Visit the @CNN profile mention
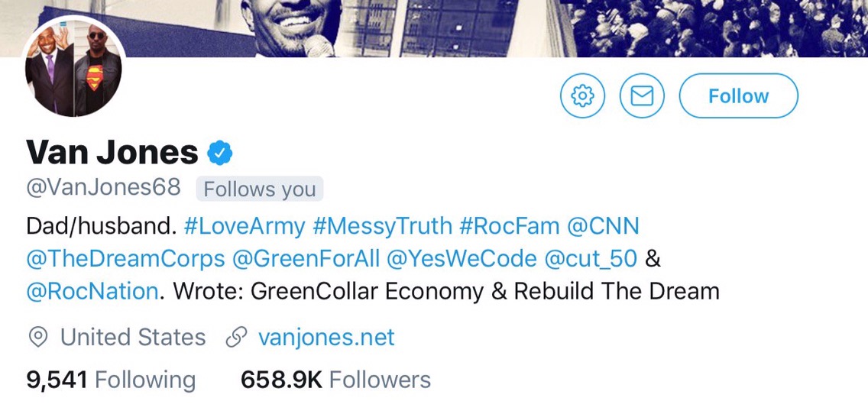 pos(602,226)
